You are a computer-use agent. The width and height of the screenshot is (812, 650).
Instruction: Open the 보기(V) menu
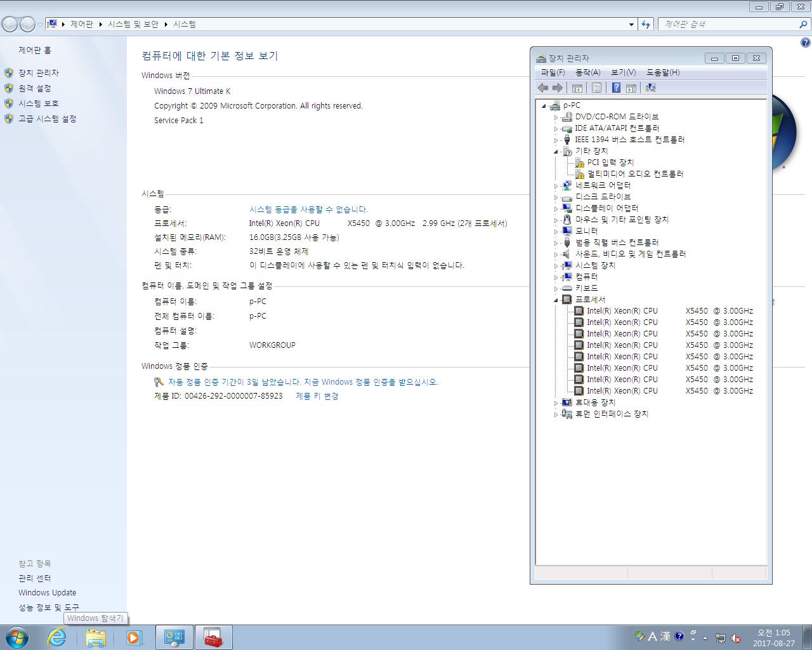[623, 72]
